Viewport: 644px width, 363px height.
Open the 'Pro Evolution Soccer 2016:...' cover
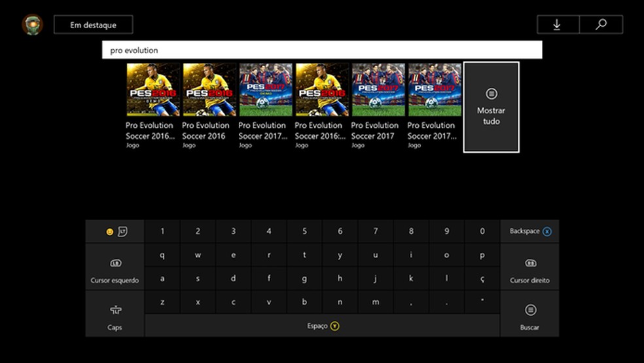pyautogui.click(x=322, y=89)
